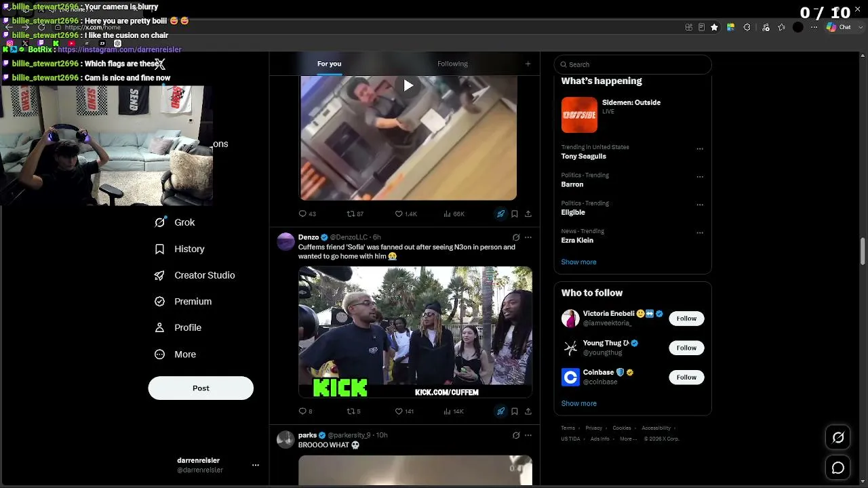This screenshot has width=868, height=488.
Task: Open the parks profile avatar
Action: [x=286, y=439]
